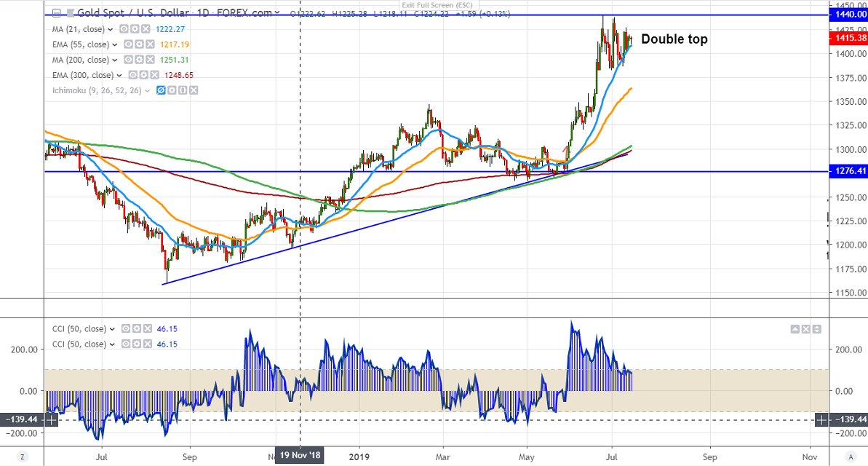Hide the MA (21, close) indicator
This screenshot has width=868, height=466.
pyautogui.click(x=124, y=29)
